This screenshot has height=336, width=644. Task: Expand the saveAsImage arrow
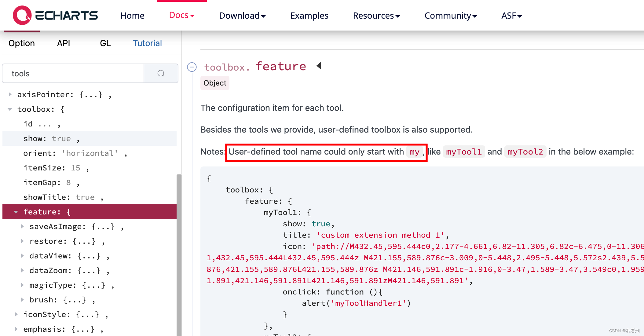22,226
